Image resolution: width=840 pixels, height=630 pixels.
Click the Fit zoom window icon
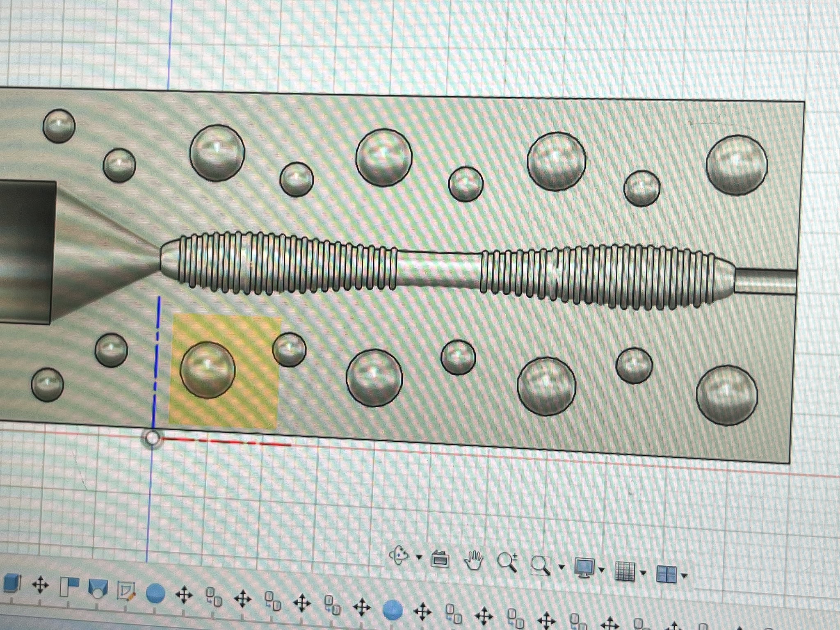point(540,566)
